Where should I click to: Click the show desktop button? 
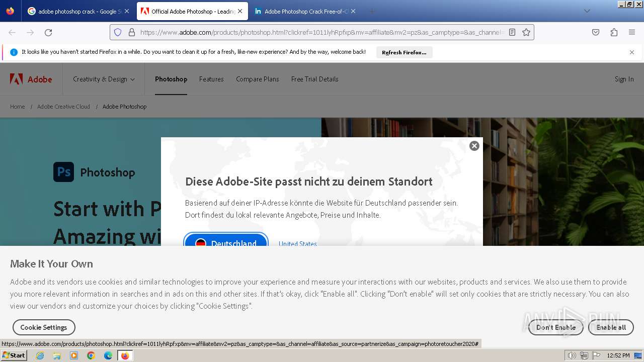coord(638,355)
